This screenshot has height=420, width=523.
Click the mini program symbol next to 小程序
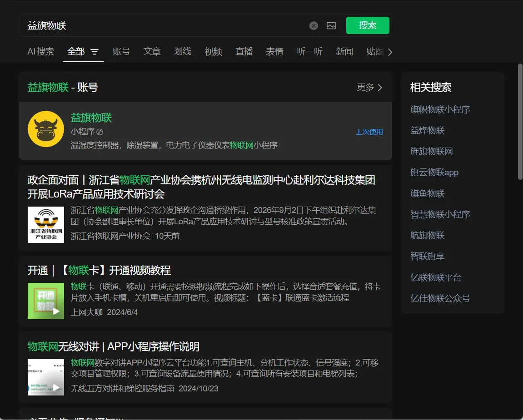pyautogui.click(x=100, y=132)
